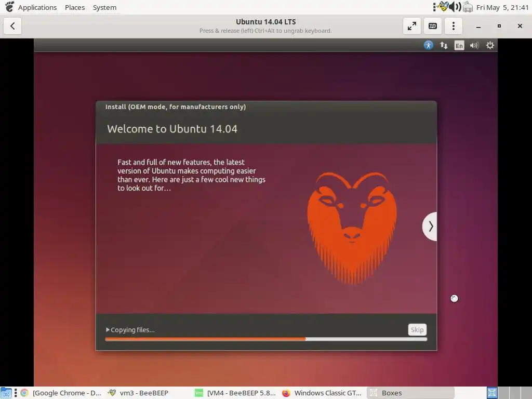Click the workspace switcher icon
Viewport: 532px width, 399px height.
(x=492, y=393)
